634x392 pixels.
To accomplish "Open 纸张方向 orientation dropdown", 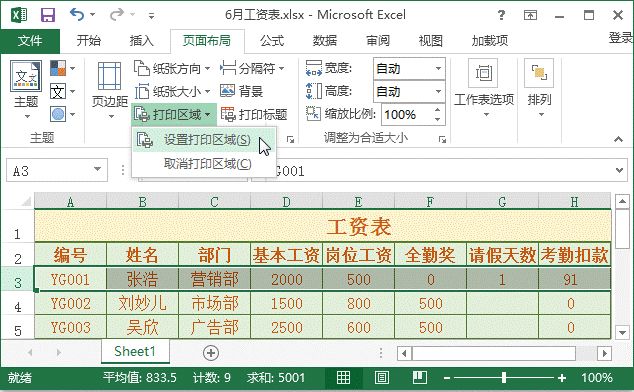I will [173, 68].
